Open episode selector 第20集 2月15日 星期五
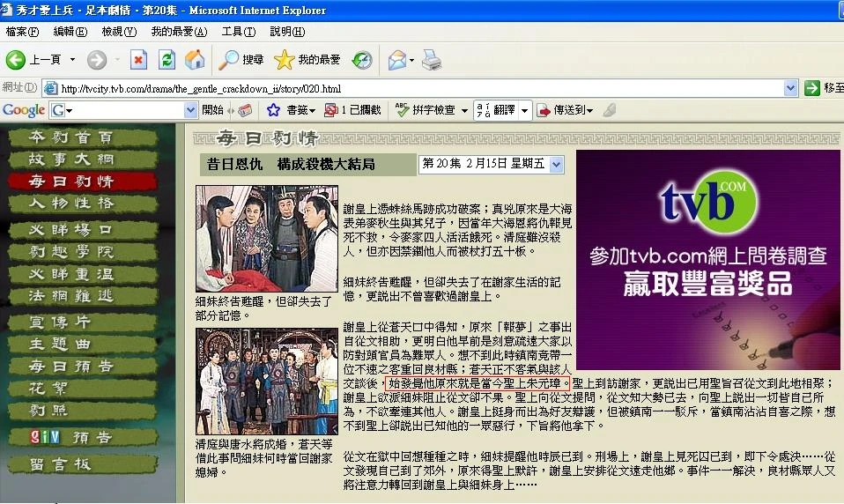 tap(491, 164)
